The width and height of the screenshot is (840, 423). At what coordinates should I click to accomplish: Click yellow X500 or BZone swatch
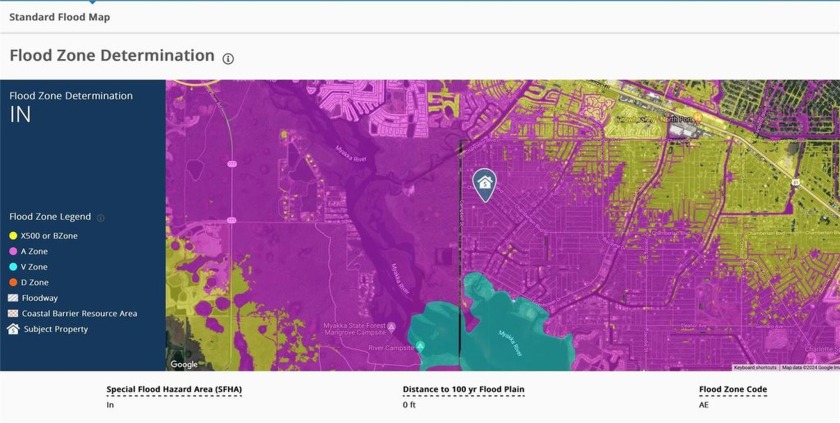(13, 236)
